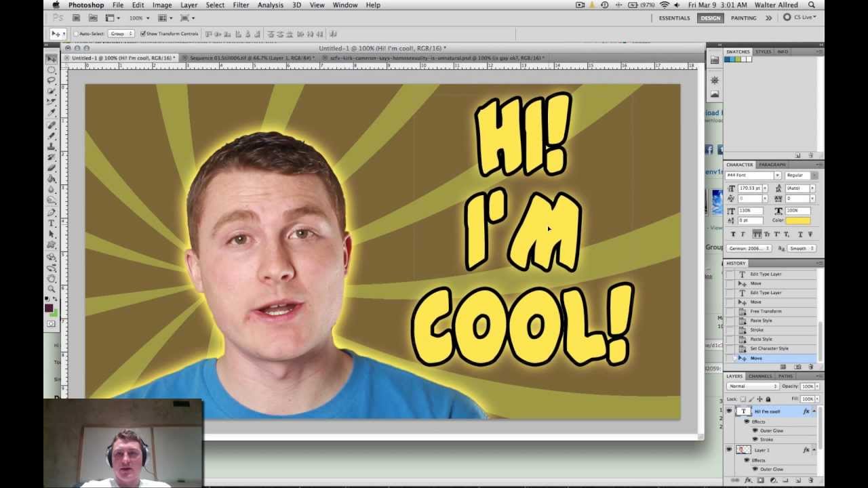
Task: Open the language German dropdown
Action: [749, 249]
